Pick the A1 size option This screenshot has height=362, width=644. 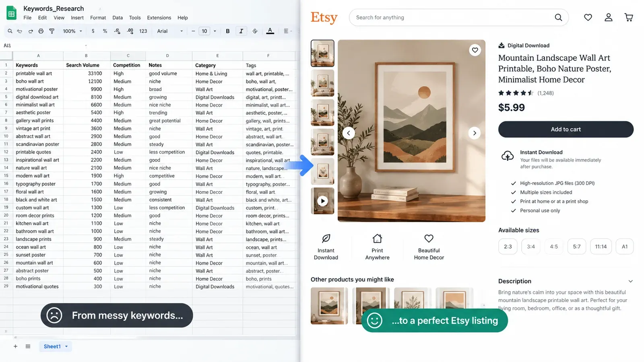[625, 247]
